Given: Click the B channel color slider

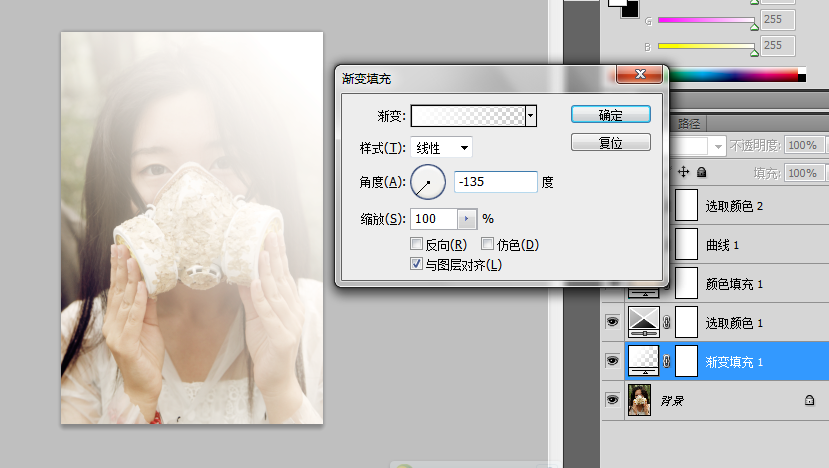Looking at the screenshot, I should (706, 46).
